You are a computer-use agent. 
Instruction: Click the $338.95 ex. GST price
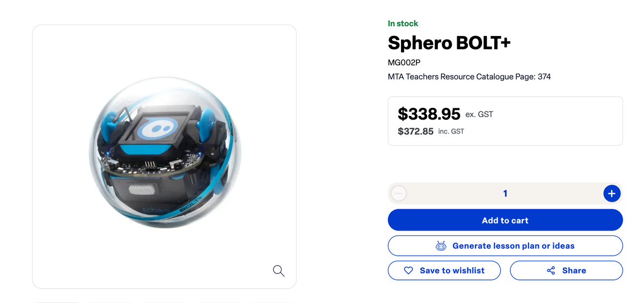pos(429,114)
